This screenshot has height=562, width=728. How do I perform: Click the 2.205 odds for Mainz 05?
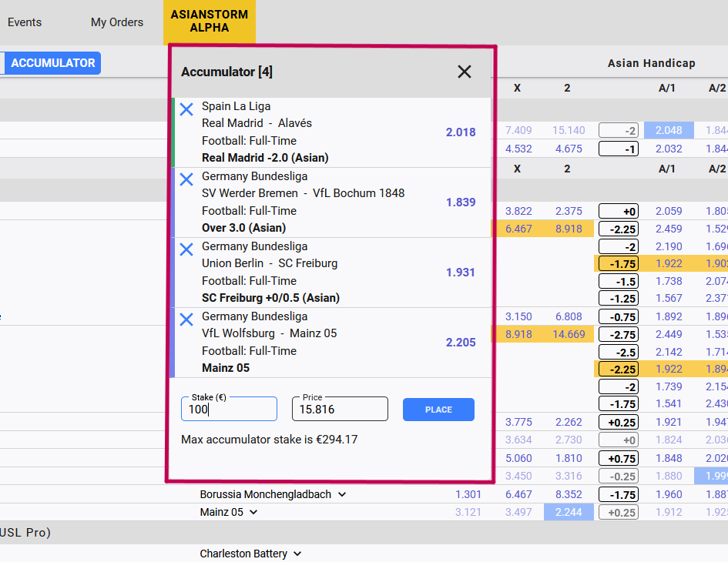click(461, 343)
